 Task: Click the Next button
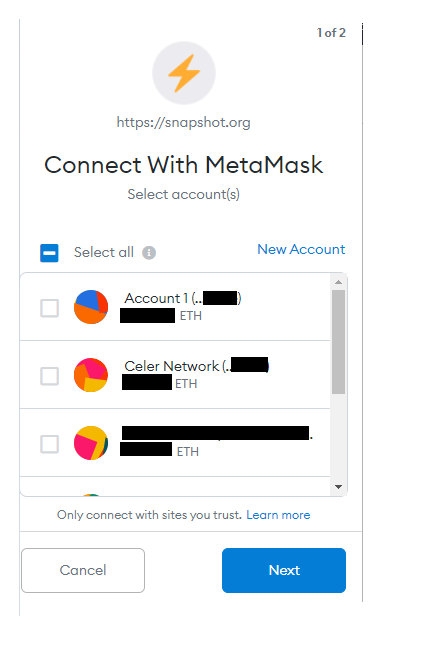(284, 570)
